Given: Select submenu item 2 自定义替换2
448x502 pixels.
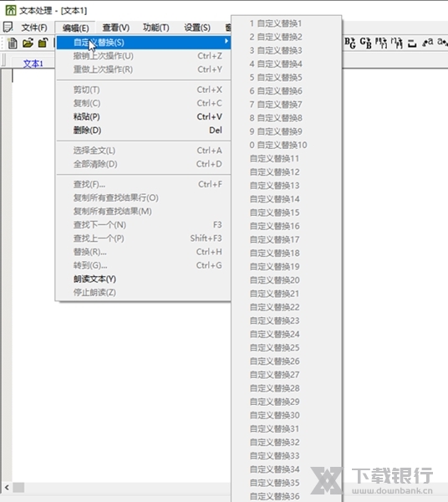Looking at the screenshot, I should tap(287, 37).
